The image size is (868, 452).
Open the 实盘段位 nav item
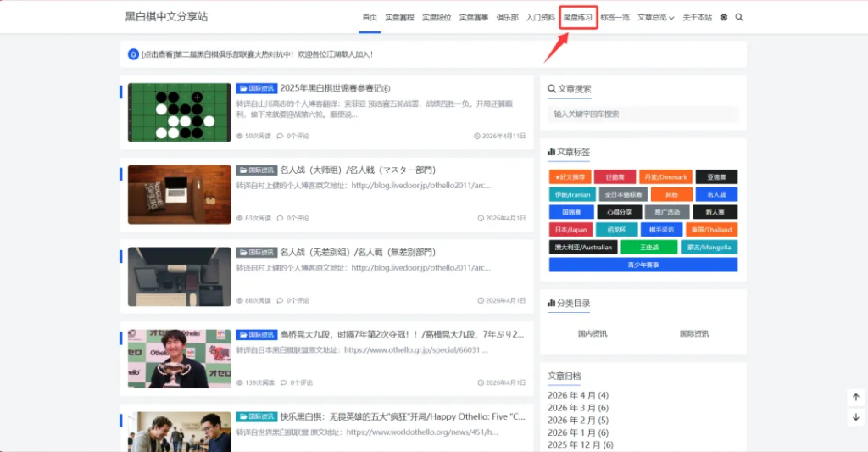[x=437, y=17]
